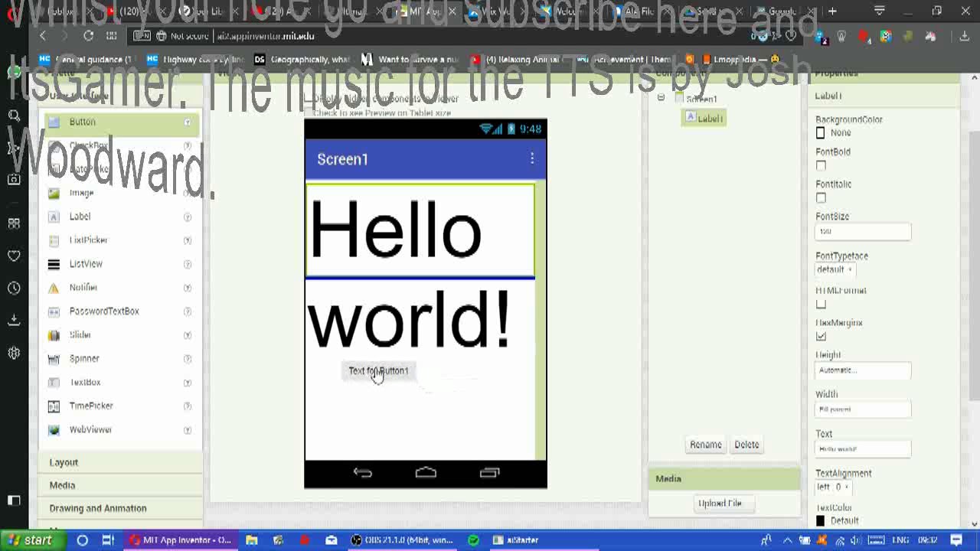Select the WebViewer palette component
Image resolution: width=980 pixels, height=551 pixels.
pos(90,430)
